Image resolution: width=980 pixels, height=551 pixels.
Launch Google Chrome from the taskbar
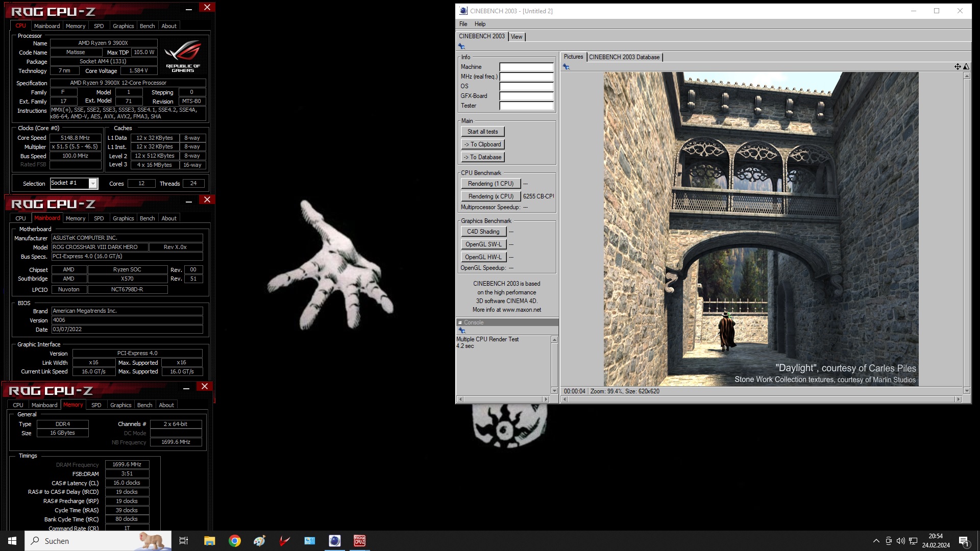(235, 541)
